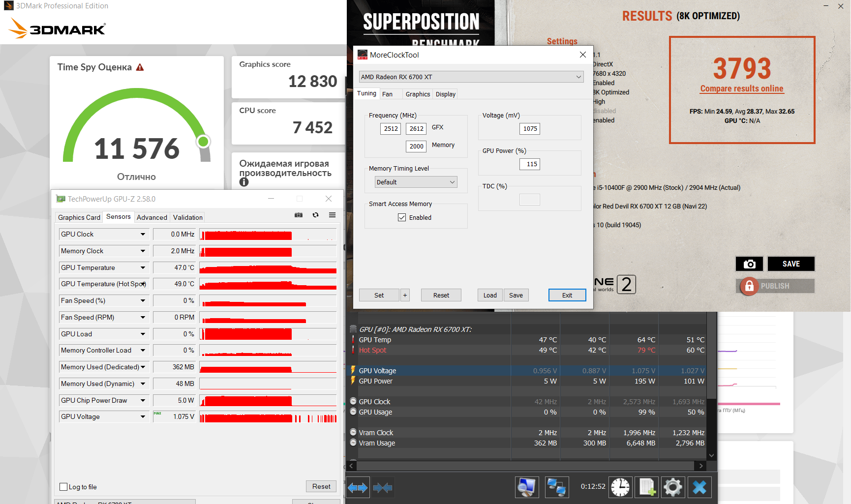This screenshot has width=851, height=504.
Task: Click the Reset button in GPU-Z
Action: tap(321, 486)
